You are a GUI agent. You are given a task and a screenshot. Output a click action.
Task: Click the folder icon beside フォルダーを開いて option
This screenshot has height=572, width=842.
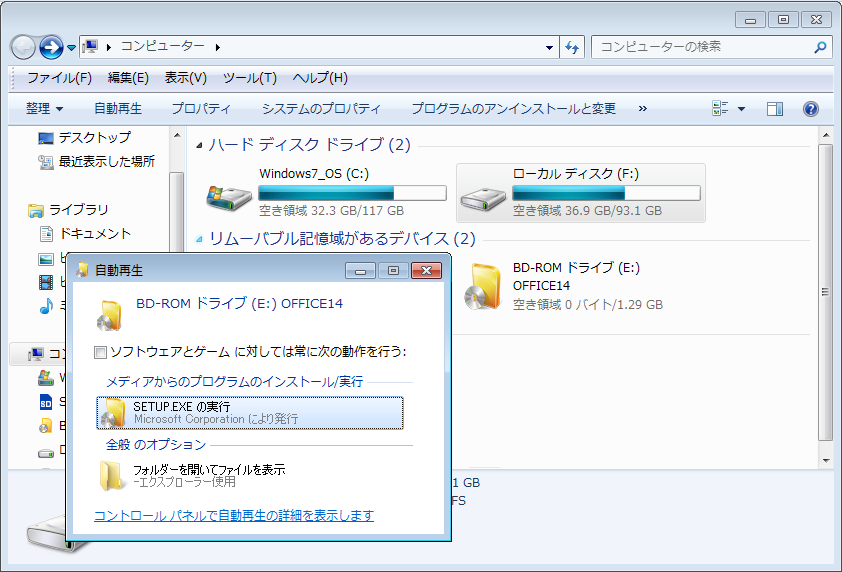click(111, 475)
